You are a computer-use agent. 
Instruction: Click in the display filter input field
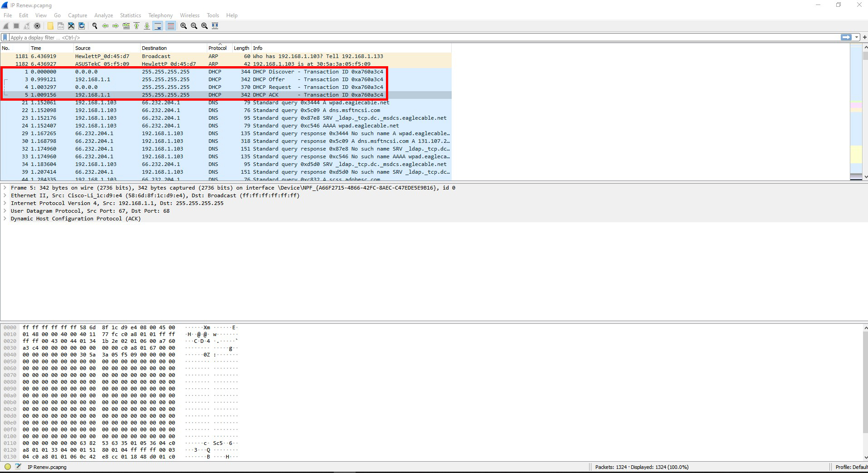click(x=408, y=38)
